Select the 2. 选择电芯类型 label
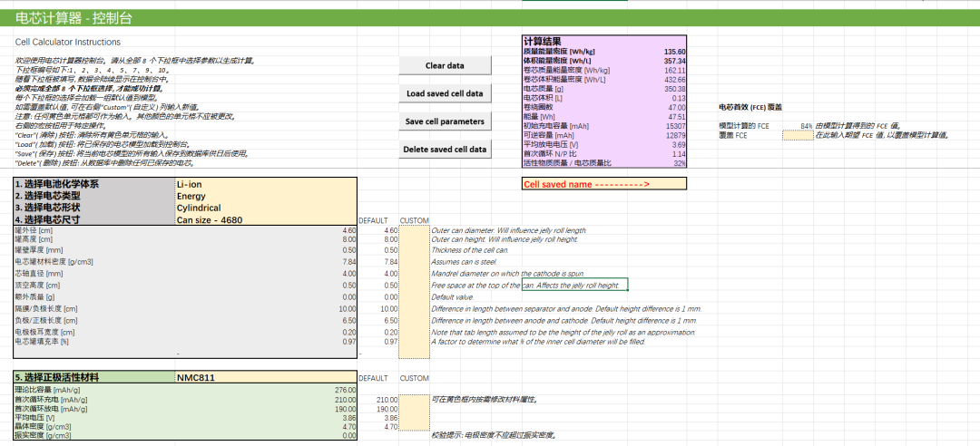This screenshot has width=980, height=446. point(47,196)
